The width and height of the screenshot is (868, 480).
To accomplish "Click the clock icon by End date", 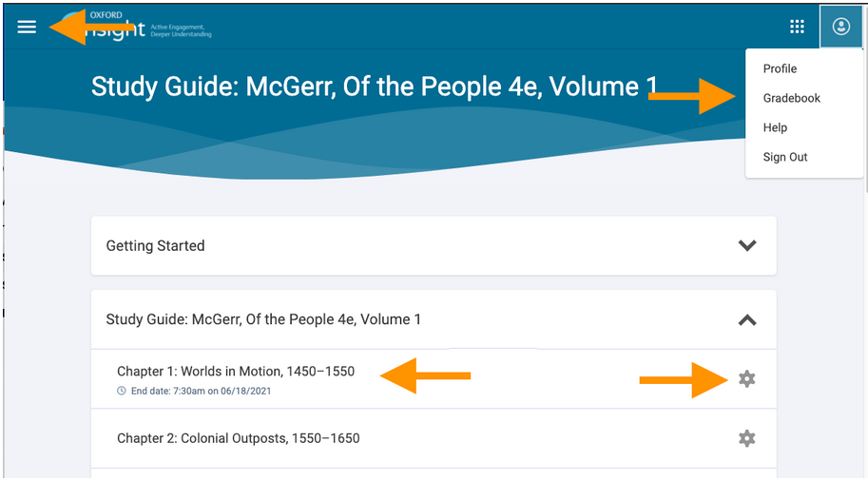I will tap(122, 391).
